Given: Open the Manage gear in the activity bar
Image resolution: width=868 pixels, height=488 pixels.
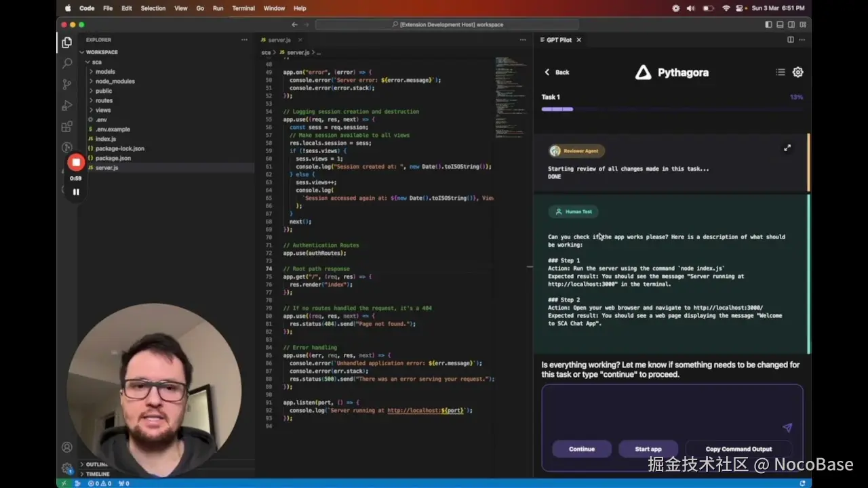Looking at the screenshot, I should [x=66, y=468].
